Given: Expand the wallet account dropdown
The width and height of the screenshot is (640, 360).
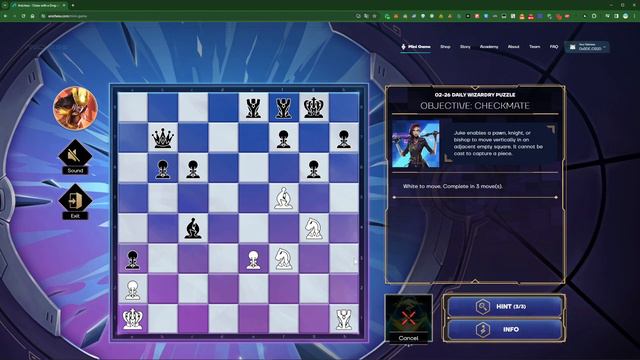Looking at the screenshot, I should click(587, 47).
